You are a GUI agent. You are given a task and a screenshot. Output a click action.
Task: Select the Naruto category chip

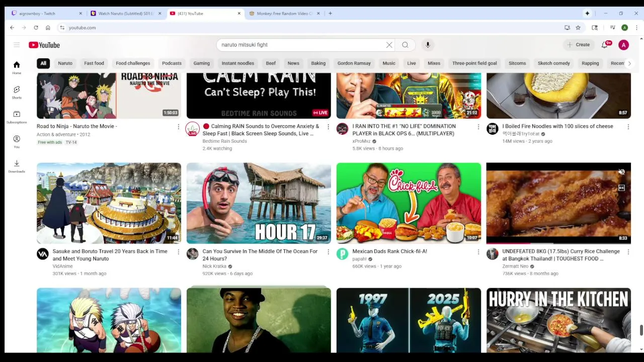click(x=65, y=63)
